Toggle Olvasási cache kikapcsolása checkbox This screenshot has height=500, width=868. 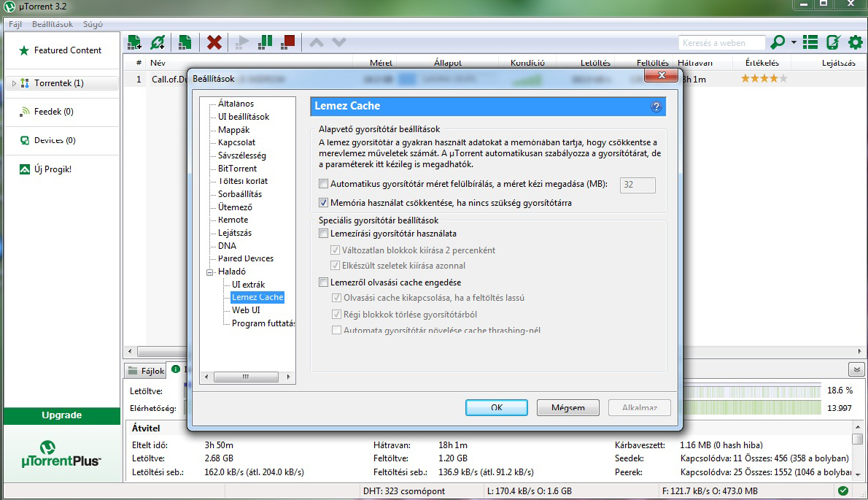click(336, 297)
